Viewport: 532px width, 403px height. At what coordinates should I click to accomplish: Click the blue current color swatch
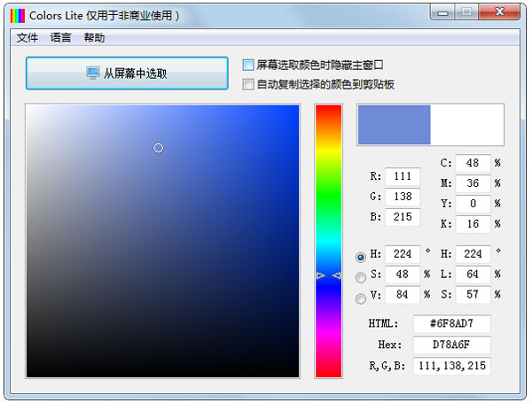click(x=395, y=125)
